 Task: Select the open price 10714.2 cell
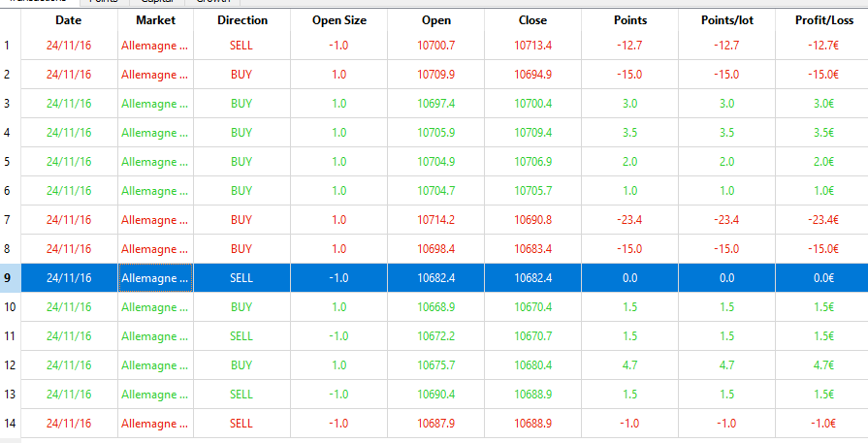(x=435, y=220)
